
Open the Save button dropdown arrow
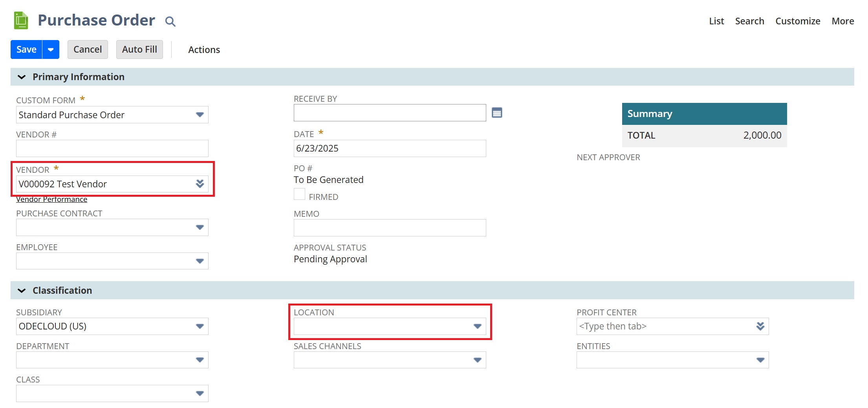click(x=51, y=49)
